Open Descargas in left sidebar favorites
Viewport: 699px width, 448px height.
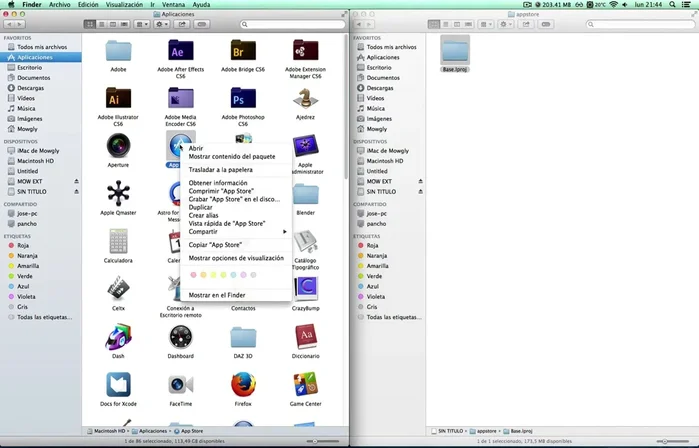(33, 87)
